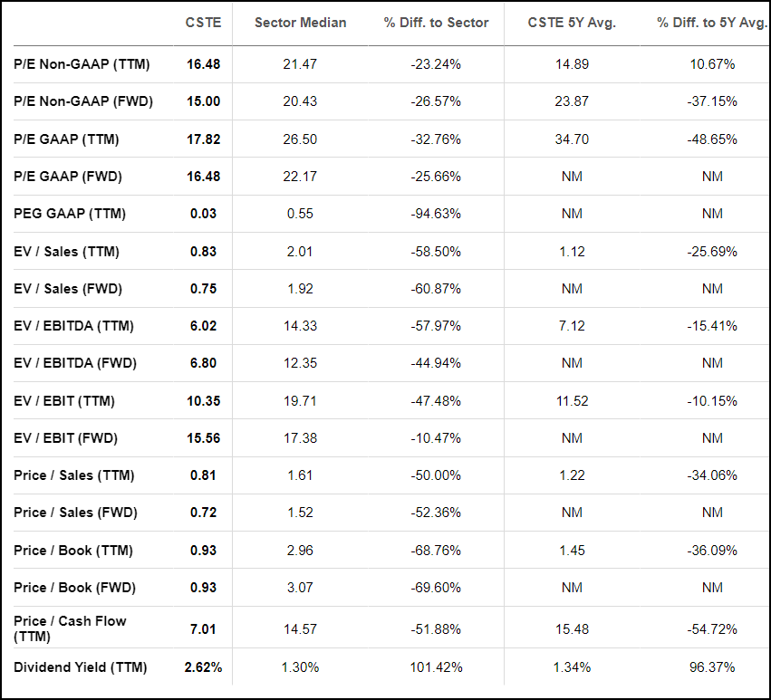Select the CSTE 5Y Avg. header
This screenshot has height=700, width=771.
(x=572, y=23)
